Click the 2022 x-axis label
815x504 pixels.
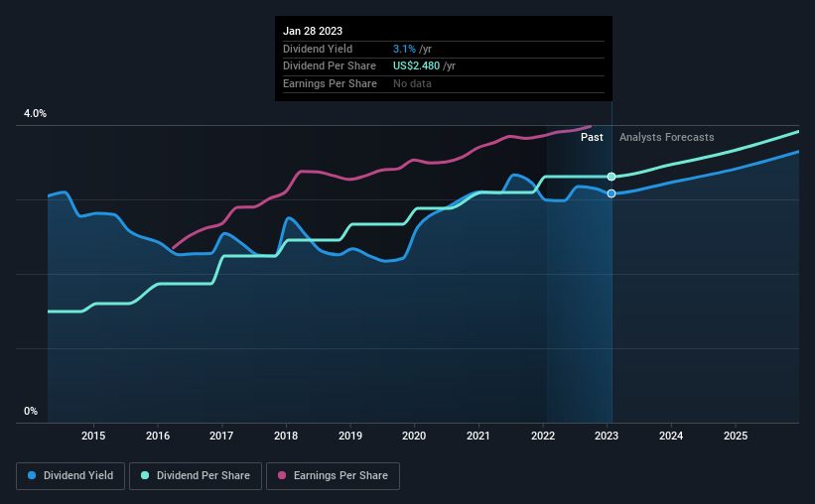click(543, 436)
